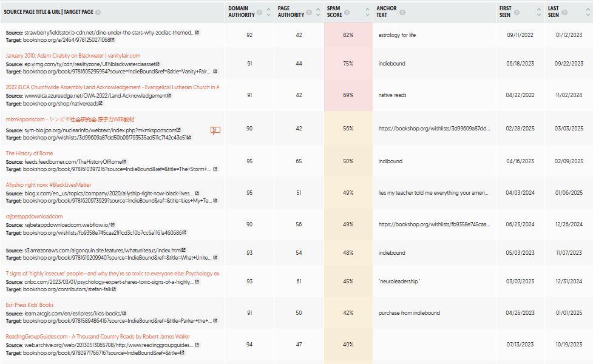Click info icon beside Source Page Title header
The image size is (593, 364).
(98, 13)
